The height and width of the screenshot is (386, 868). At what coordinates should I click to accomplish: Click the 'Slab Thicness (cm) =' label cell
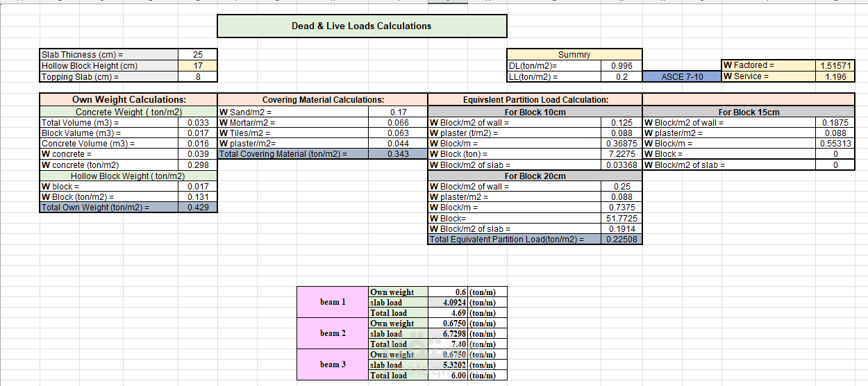coord(109,54)
